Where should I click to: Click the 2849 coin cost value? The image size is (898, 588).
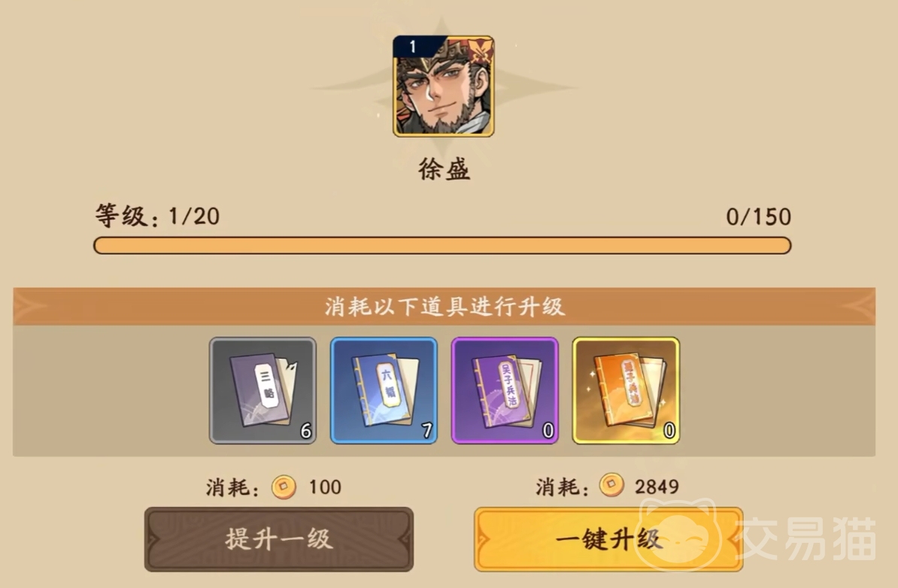(657, 486)
